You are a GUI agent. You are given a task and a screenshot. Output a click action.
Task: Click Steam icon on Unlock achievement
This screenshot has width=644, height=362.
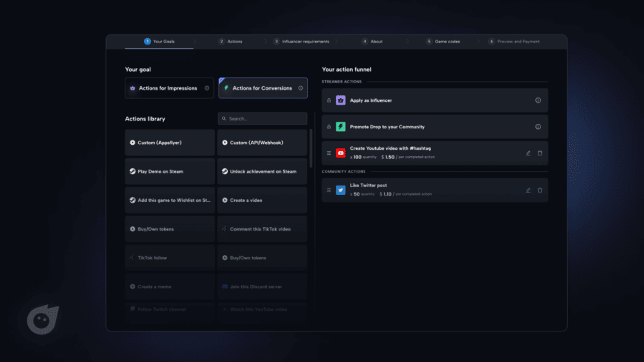pos(225,171)
